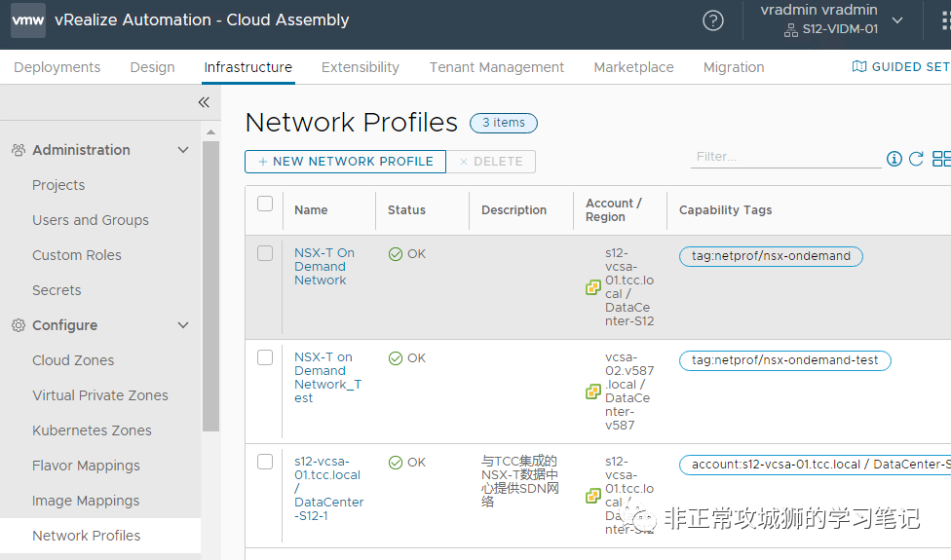Open Guided Setup
The image size is (951, 560).
pos(901,66)
